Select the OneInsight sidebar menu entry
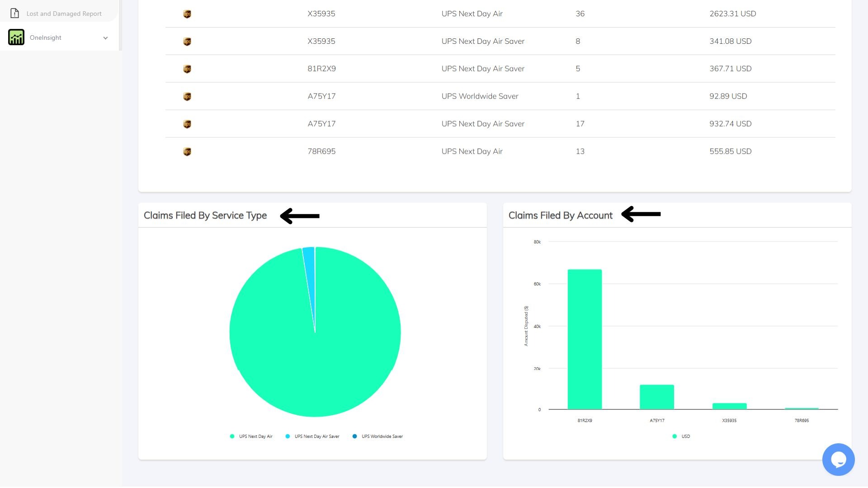Image resolution: width=868 pixels, height=488 pixels. coord(46,38)
